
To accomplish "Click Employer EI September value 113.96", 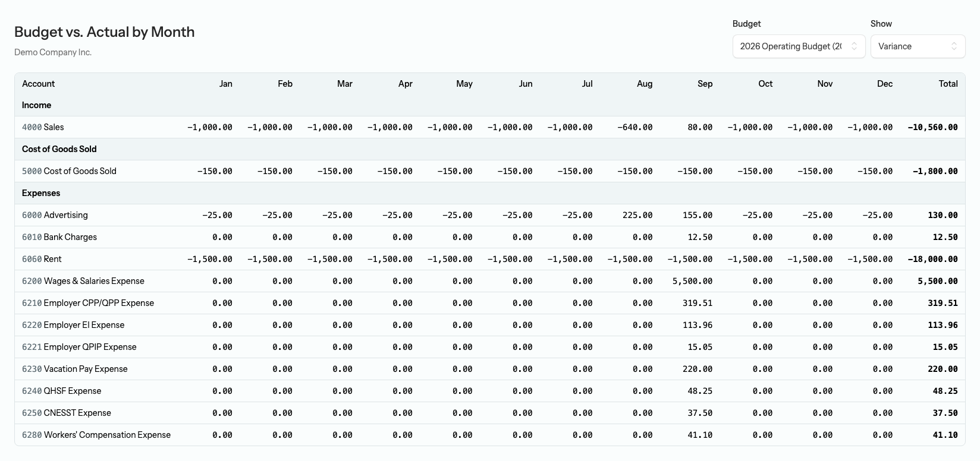I will tap(698, 325).
